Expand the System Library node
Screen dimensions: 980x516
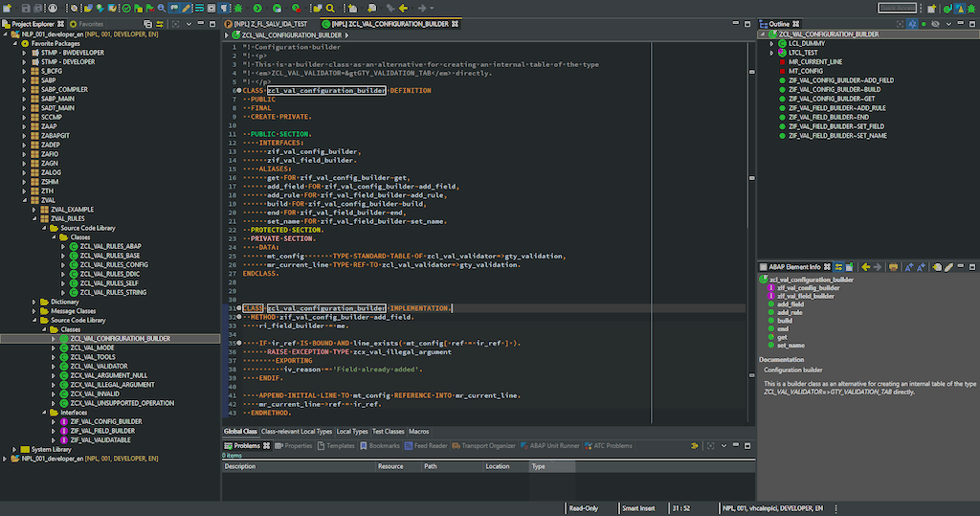14,449
